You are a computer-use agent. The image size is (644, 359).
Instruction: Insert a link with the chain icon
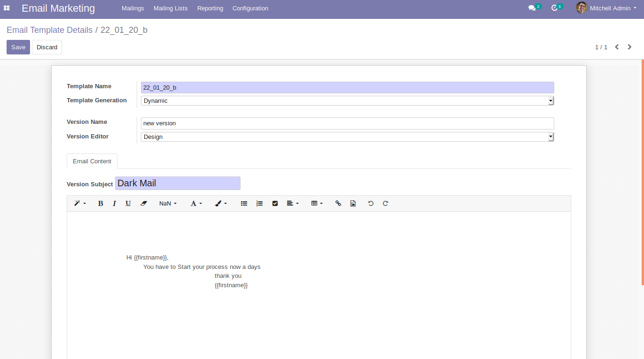(338, 203)
